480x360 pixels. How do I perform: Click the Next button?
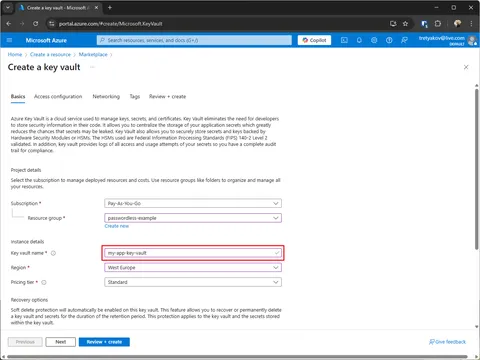(x=61, y=342)
